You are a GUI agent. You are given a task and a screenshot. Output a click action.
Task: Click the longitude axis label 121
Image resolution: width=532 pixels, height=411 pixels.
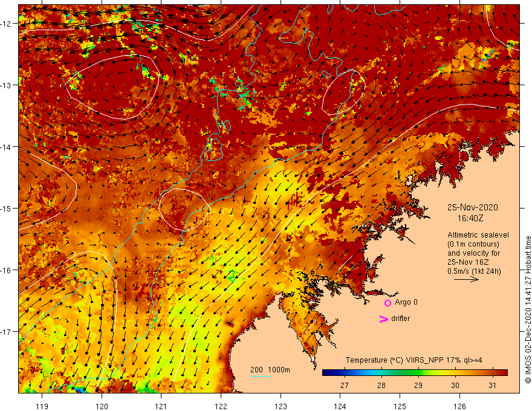pos(161,406)
